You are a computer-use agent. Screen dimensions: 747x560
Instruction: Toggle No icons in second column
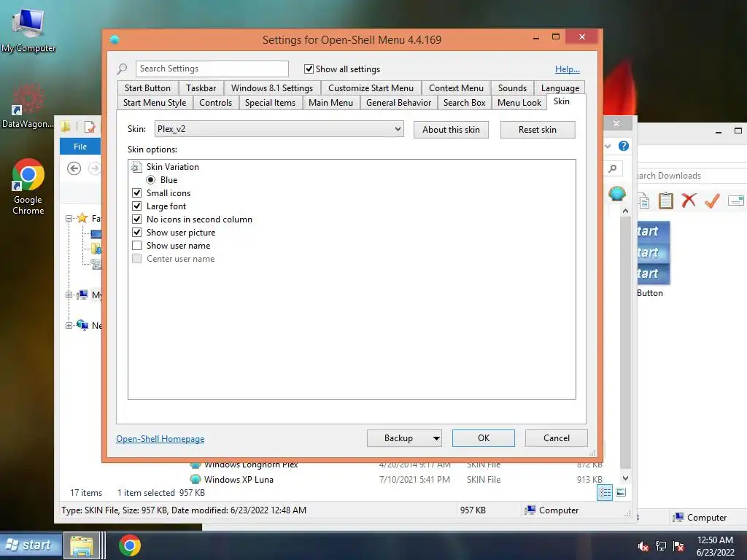[136, 219]
